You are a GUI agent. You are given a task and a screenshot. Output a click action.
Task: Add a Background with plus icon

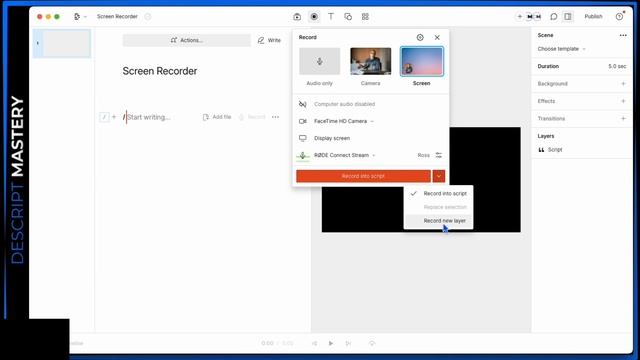point(623,84)
